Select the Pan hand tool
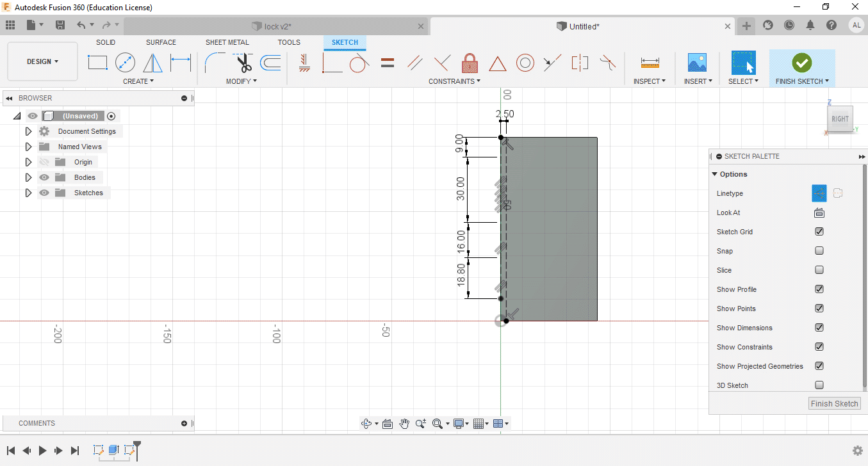Image resolution: width=868 pixels, height=466 pixels. (404, 423)
